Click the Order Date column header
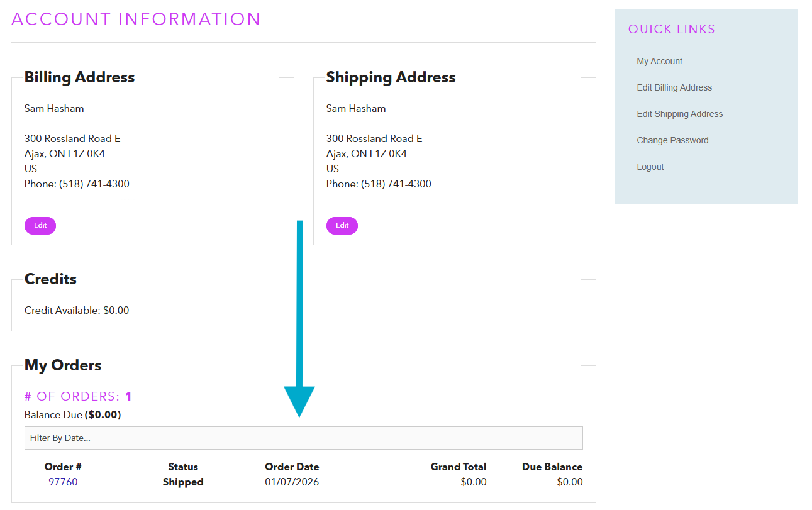 292,467
